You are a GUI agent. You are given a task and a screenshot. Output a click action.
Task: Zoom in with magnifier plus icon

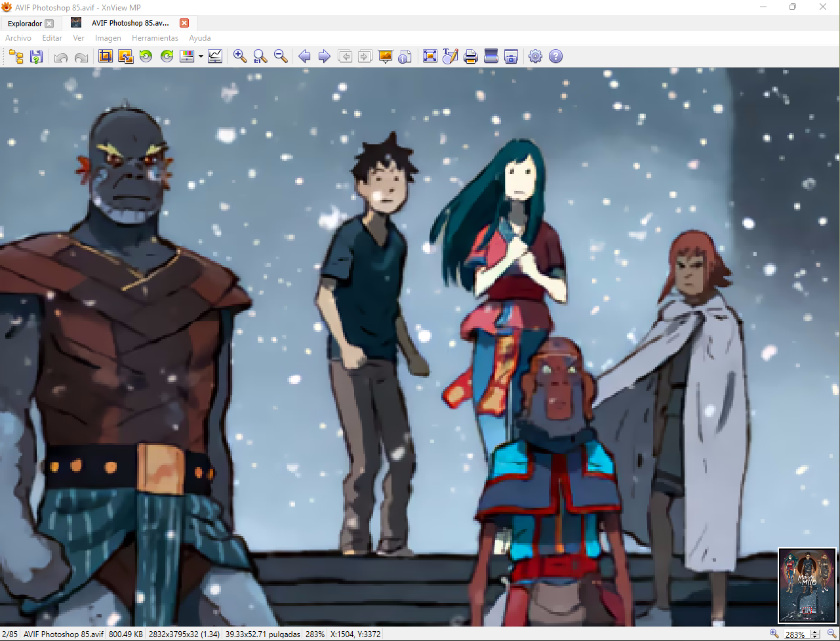[240, 56]
